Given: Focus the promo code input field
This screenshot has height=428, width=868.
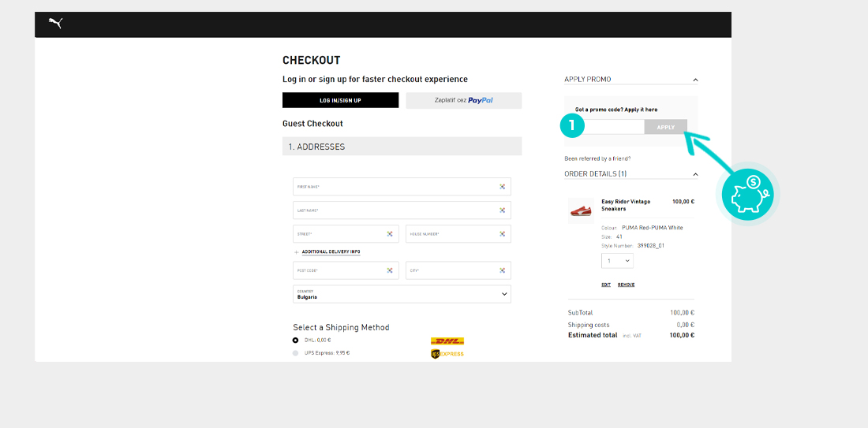Looking at the screenshot, I should [x=609, y=127].
